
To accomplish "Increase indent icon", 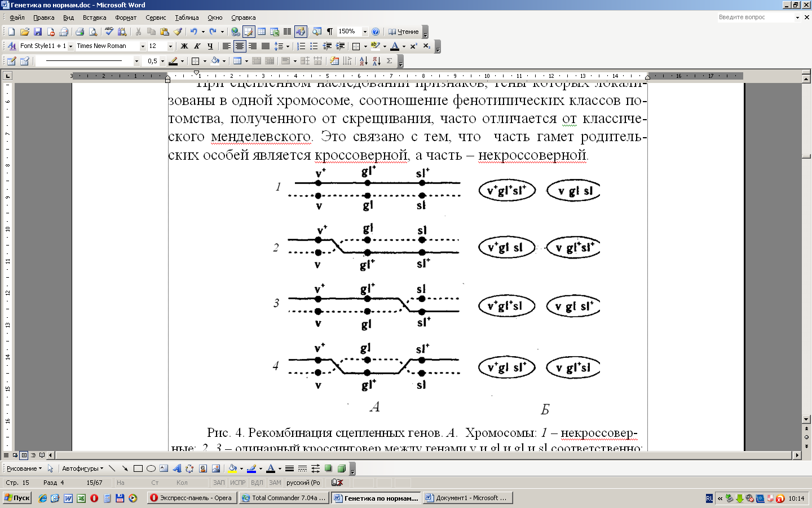I will (x=340, y=46).
